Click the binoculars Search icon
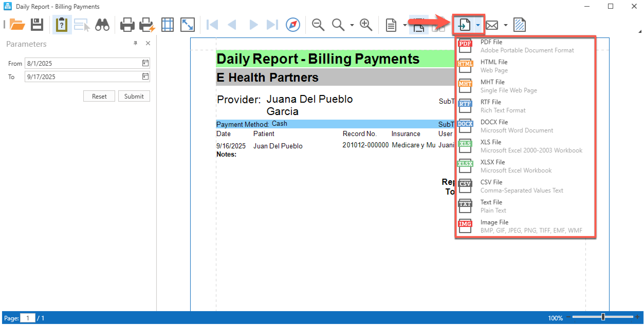The height and width of the screenshot is (325, 644). click(102, 25)
